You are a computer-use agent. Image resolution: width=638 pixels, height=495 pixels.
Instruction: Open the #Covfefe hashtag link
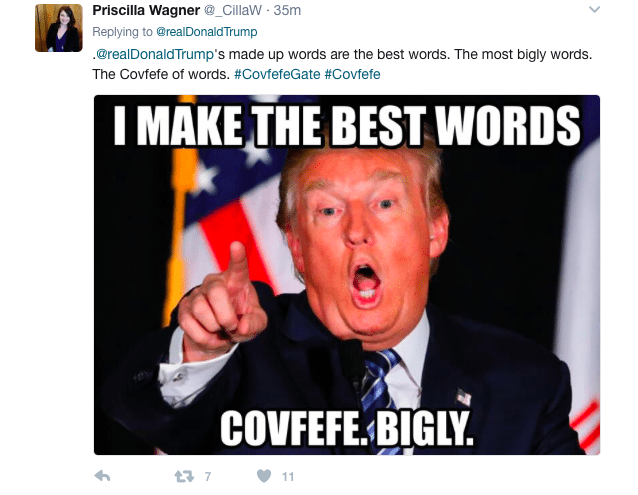352,74
